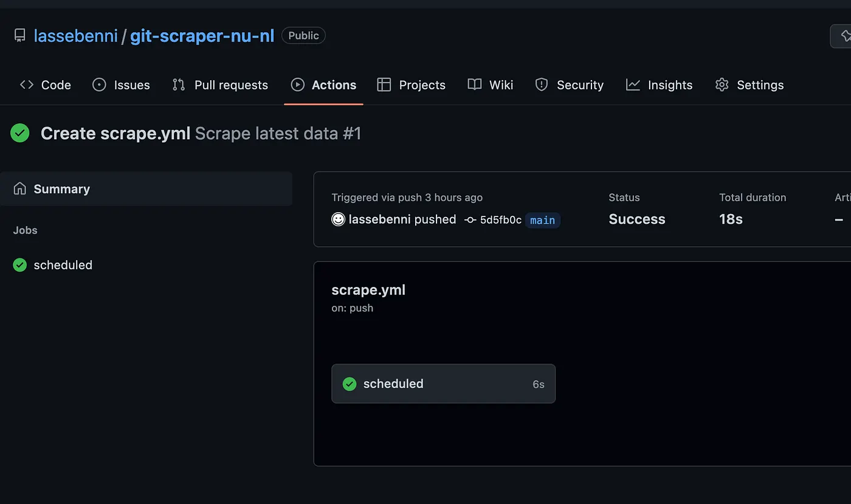Click the green check in scheduled job card

(350, 384)
